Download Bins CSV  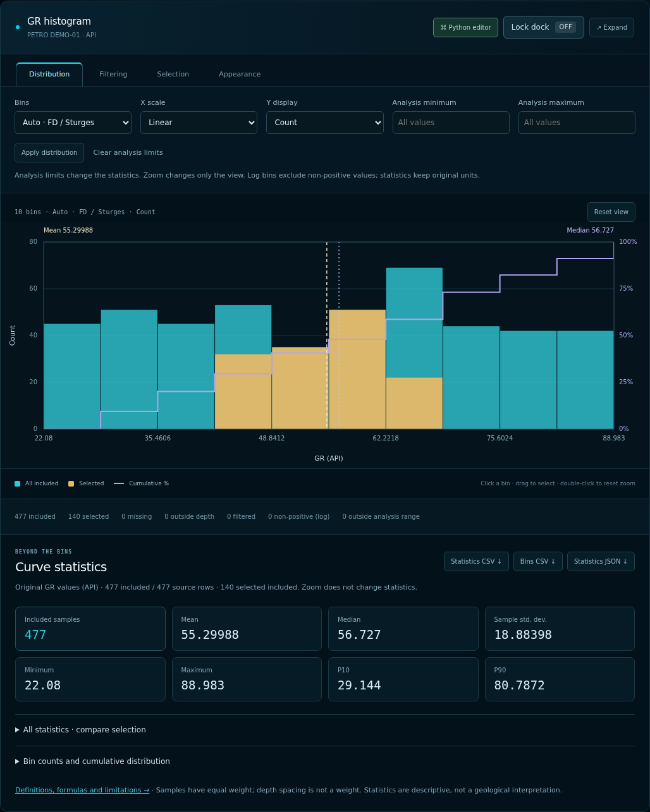click(538, 561)
